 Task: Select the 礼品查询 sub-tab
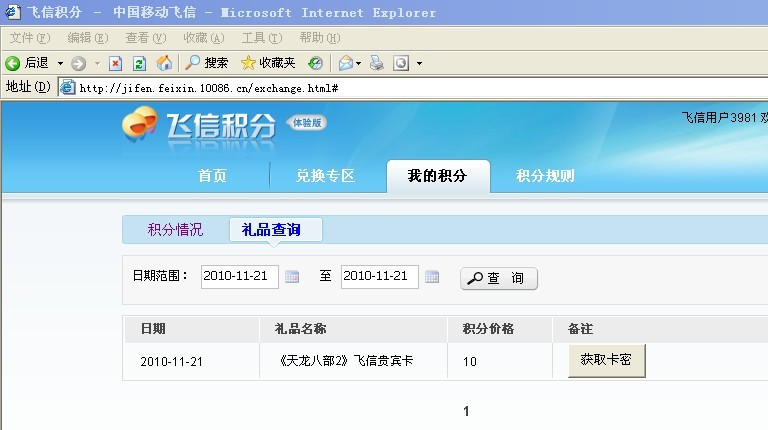tap(276, 229)
